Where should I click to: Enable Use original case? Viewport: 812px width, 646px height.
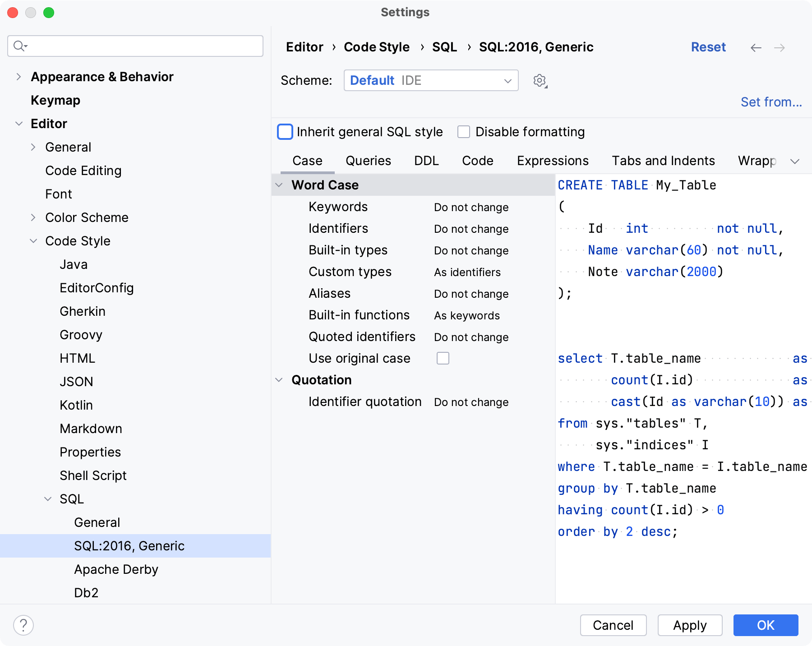pyautogui.click(x=443, y=358)
